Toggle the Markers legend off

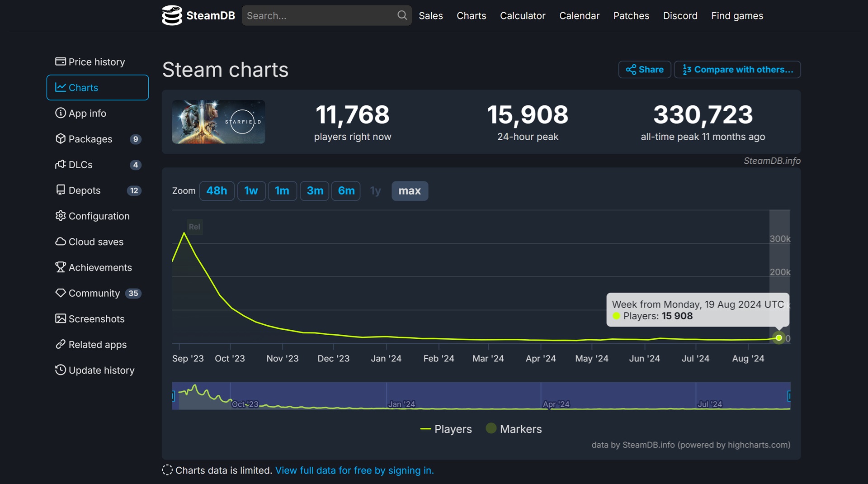pos(513,429)
